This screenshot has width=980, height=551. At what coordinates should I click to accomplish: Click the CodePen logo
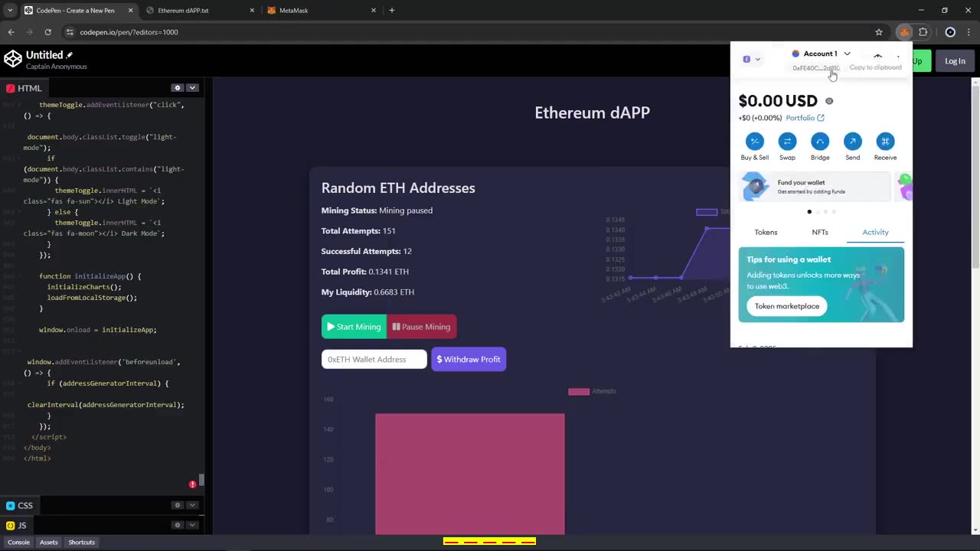[x=13, y=59]
